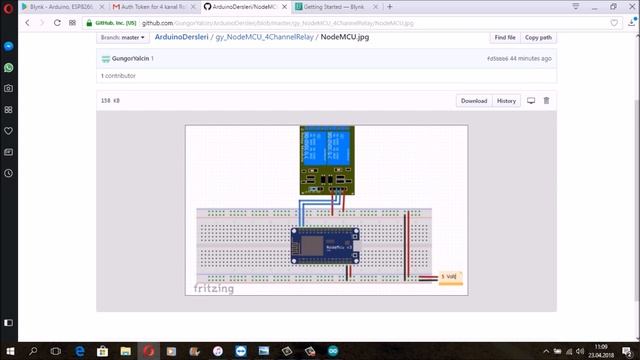
Task: Open a new browser tab
Action: (x=390, y=7)
